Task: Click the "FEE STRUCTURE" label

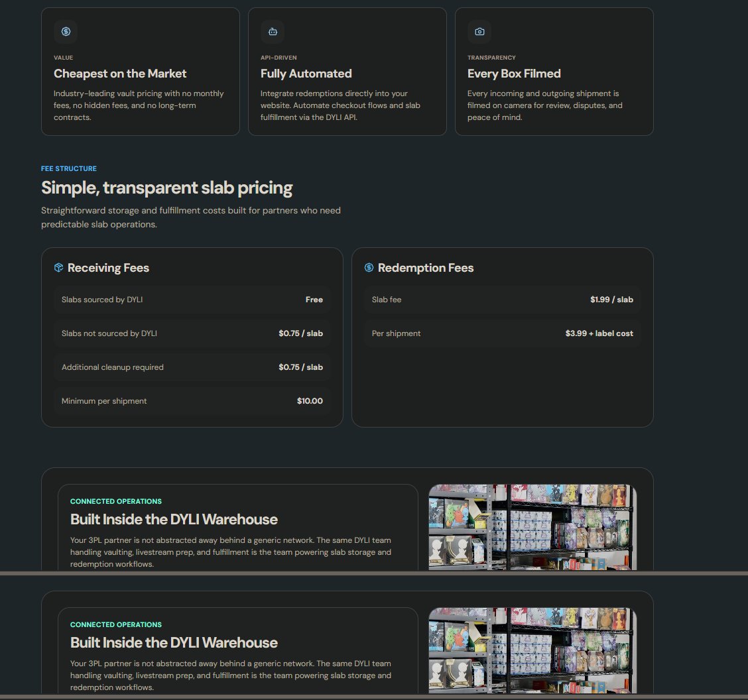Action: (x=69, y=169)
